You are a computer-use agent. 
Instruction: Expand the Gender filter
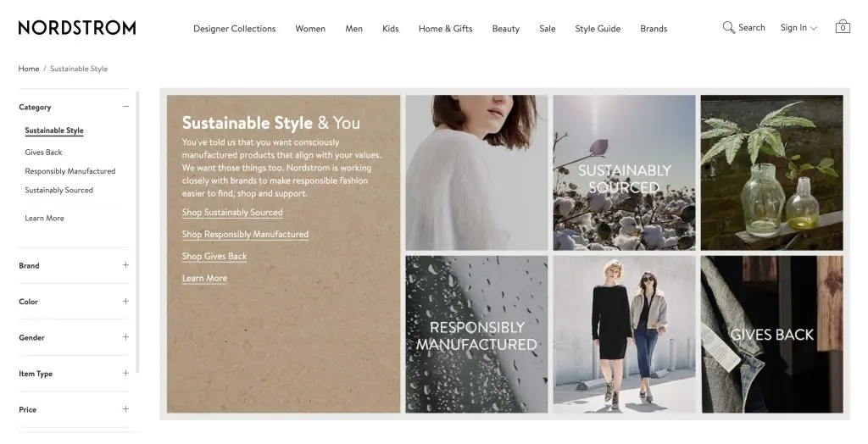(x=125, y=337)
